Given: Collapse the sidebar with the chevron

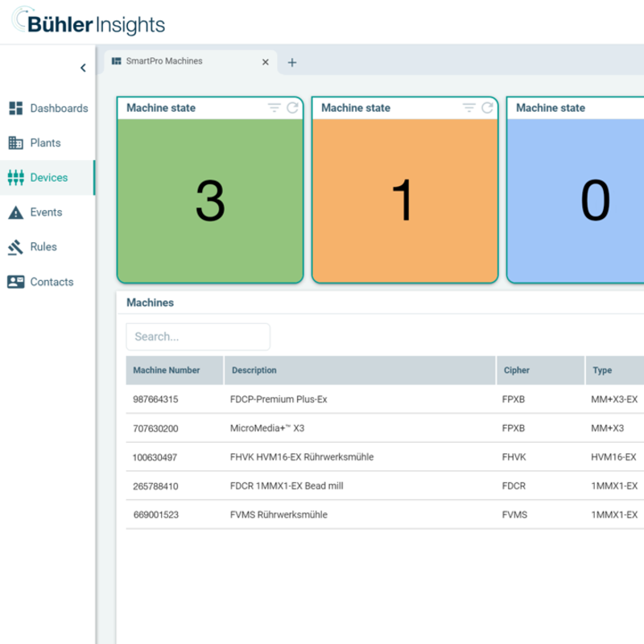Looking at the screenshot, I should [x=83, y=68].
